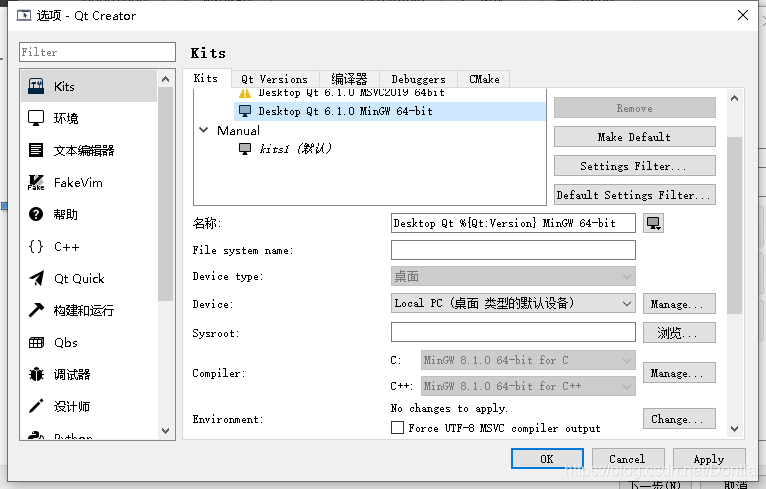The image size is (766, 489).
Task: Click the monitor icon of MinGW 64-bit kit
Action: coord(245,111)
